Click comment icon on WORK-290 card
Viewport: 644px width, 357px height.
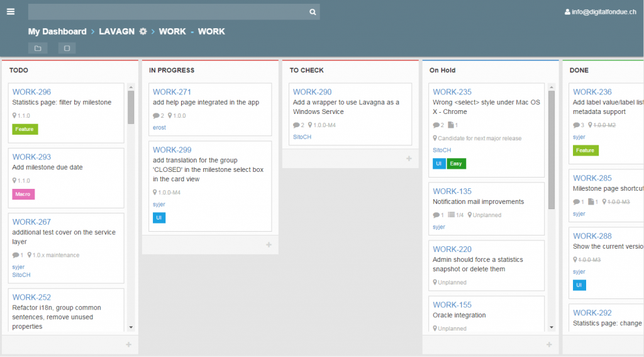coord(296,125)
